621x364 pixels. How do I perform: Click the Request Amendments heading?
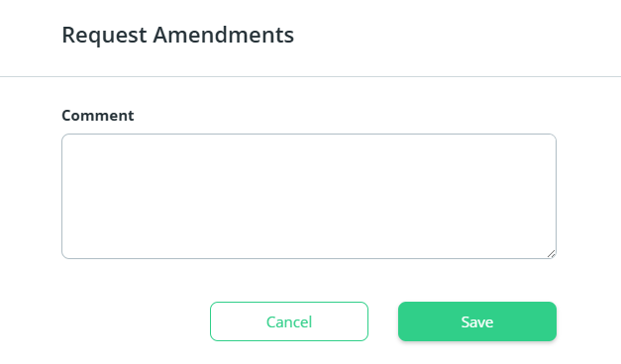coord(178,35)
